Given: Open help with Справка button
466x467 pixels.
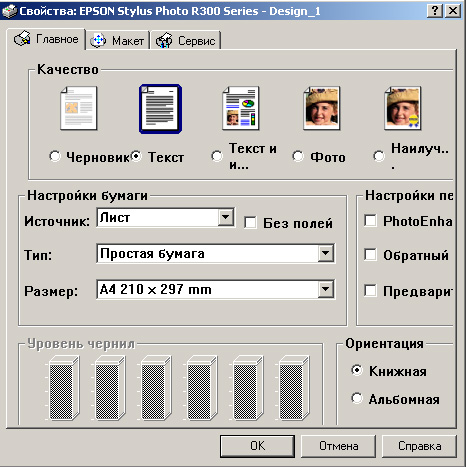Looking at the screenshot, I should pos(419,446).
